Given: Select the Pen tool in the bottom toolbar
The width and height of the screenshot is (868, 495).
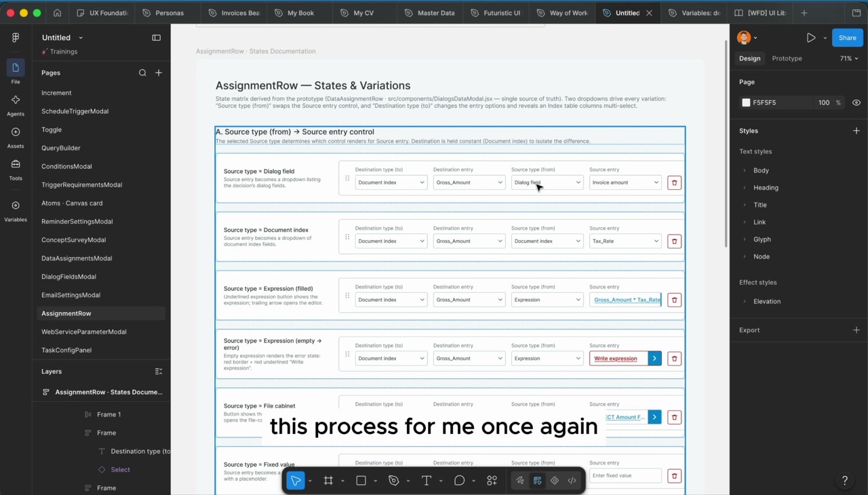Looking at the screenshot, I should (x=393, y=481).
